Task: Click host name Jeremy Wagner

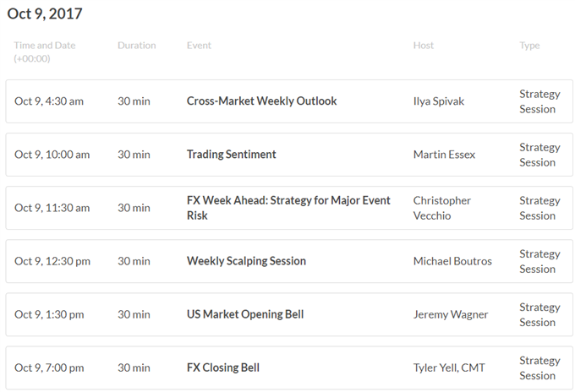Action: 451,314
